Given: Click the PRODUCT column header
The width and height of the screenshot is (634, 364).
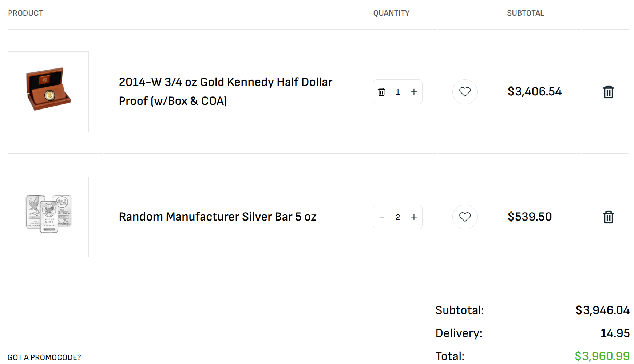Looking at the screenshot, I should click(25, 13).
